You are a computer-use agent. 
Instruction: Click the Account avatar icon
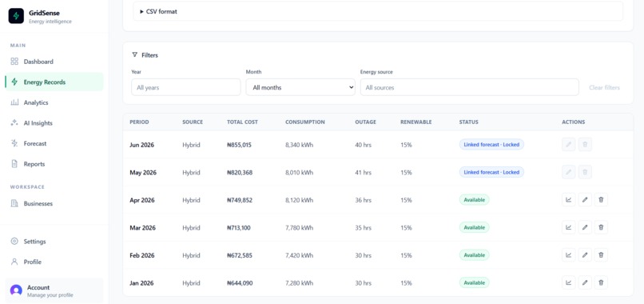(16, 290)
